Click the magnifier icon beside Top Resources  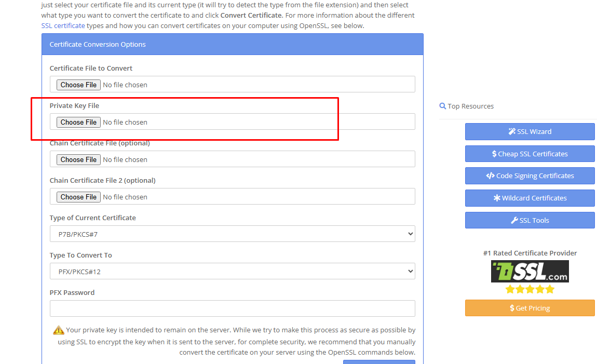[442, 106]
